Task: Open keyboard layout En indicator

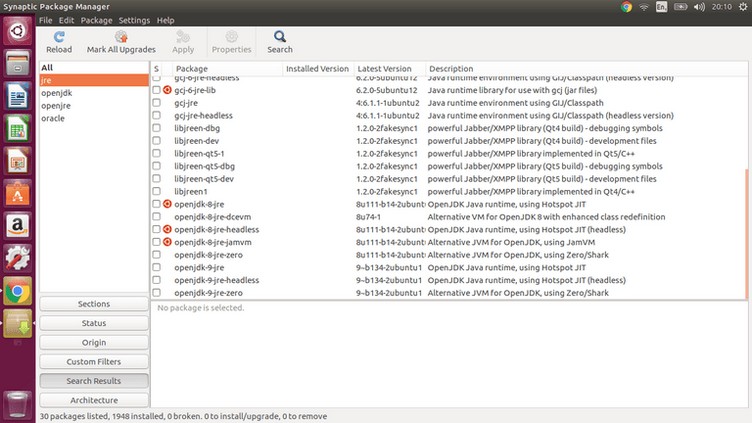Action: tap(661, 7)
